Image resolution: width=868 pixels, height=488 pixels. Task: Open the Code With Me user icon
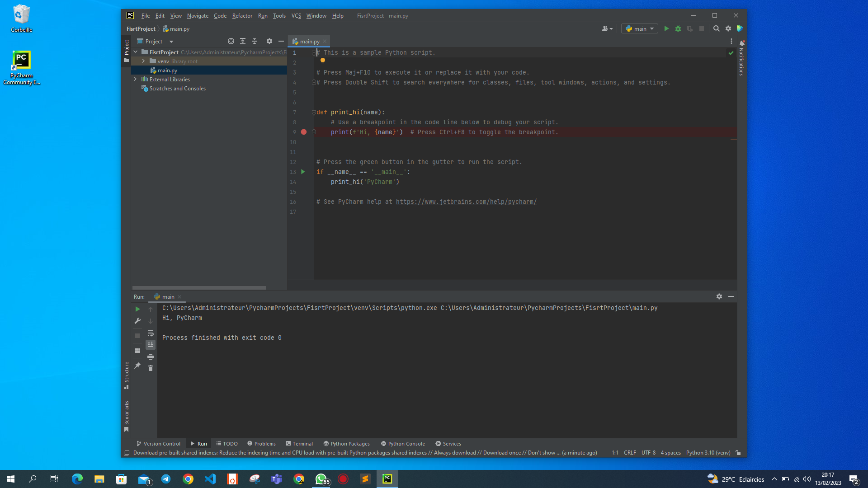607,28
